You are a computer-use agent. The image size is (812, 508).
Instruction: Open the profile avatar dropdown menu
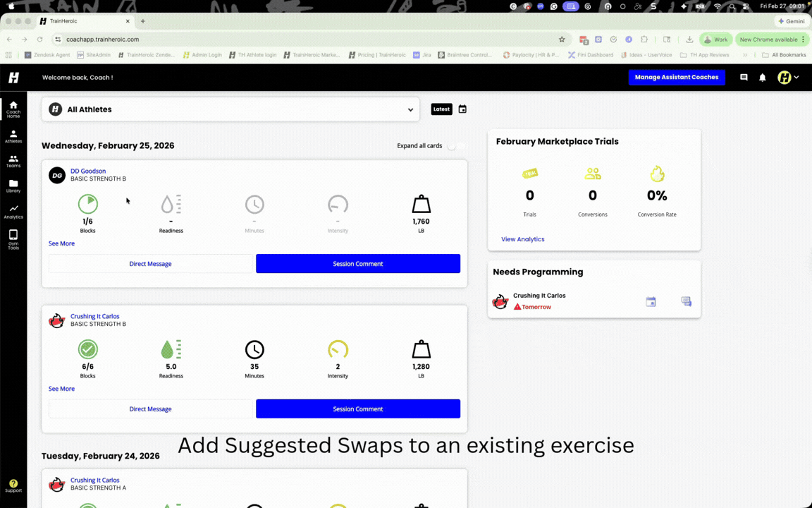(788, 77)
